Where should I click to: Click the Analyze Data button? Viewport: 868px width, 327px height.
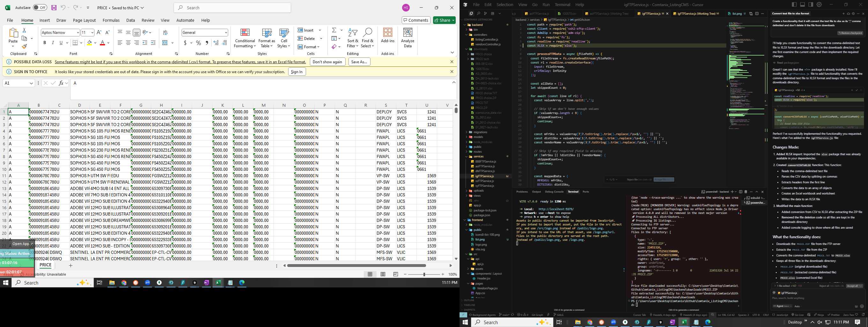point(408,38)
